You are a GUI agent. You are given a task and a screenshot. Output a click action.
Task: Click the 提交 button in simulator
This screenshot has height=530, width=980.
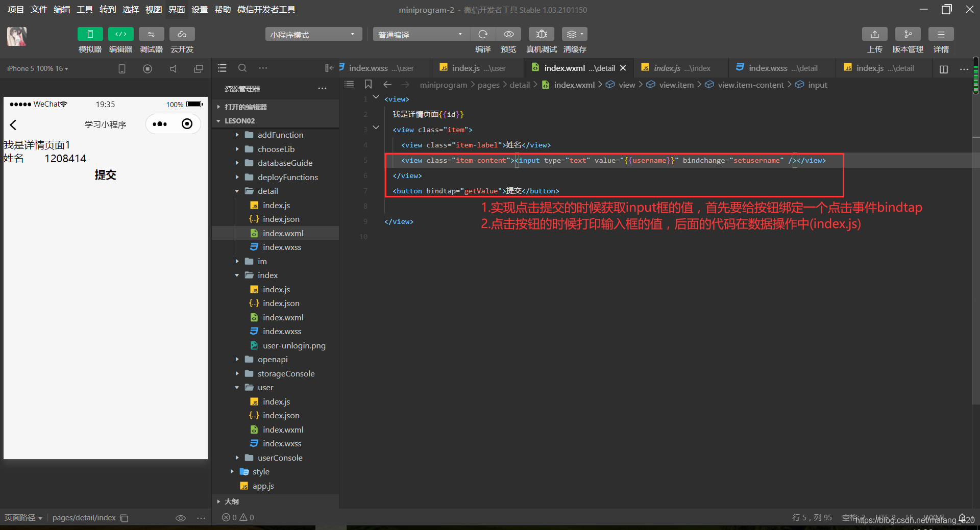(x=105, y=175)
